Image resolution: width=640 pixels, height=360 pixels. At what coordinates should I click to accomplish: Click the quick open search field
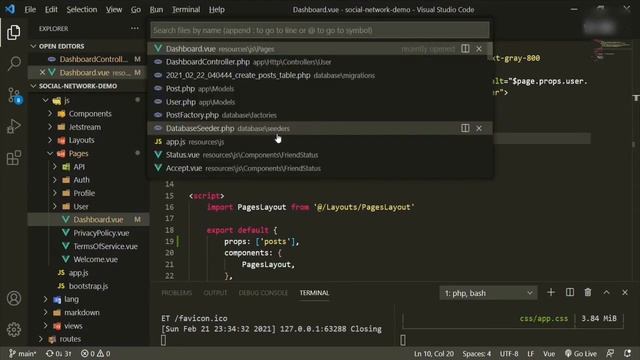pos(320,30)
